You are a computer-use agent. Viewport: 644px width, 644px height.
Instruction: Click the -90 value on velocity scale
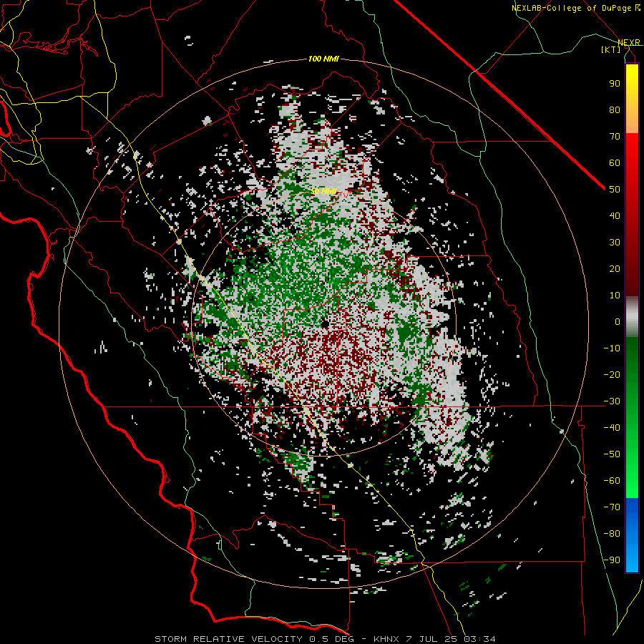612,560
